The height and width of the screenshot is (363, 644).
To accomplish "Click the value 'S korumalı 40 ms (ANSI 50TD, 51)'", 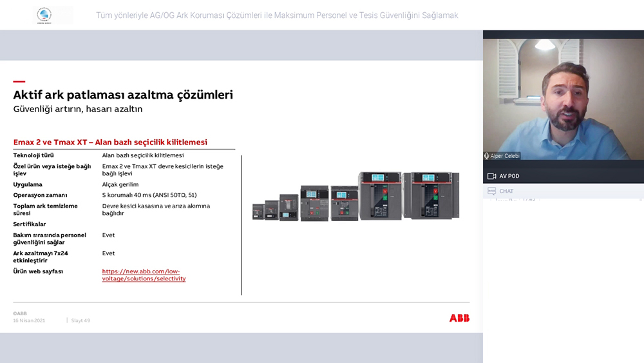I will tap(149, 195).
